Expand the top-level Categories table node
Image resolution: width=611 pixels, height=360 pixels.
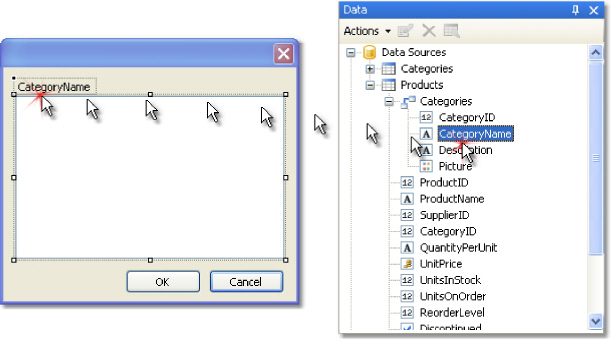(370, 69)
